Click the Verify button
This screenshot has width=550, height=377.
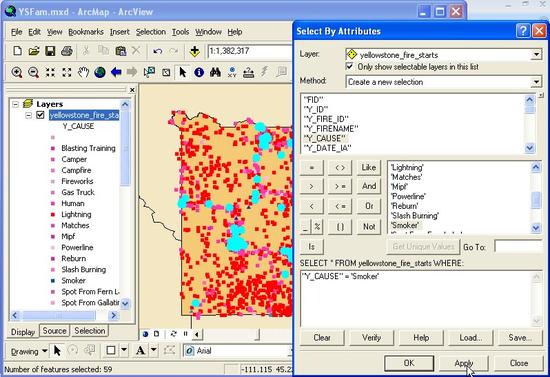(371, 338)
